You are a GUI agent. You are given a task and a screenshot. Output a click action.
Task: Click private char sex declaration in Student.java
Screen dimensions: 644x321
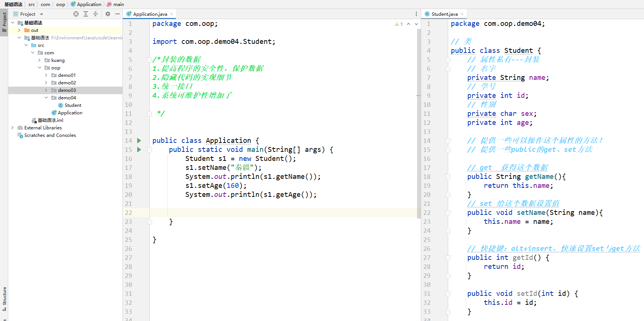click(x=502, y=114)
